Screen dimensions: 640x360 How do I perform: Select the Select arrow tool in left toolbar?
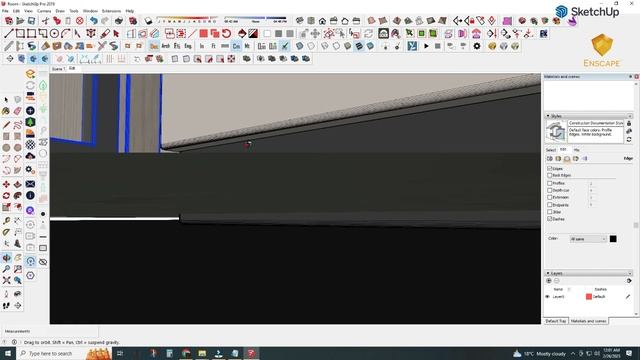[x=6, y=100]
